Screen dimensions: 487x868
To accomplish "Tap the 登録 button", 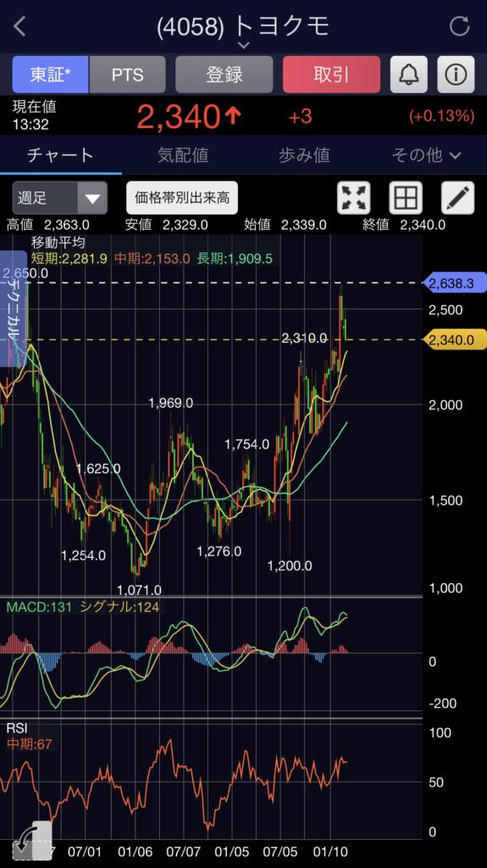I will tap(224, 75).
